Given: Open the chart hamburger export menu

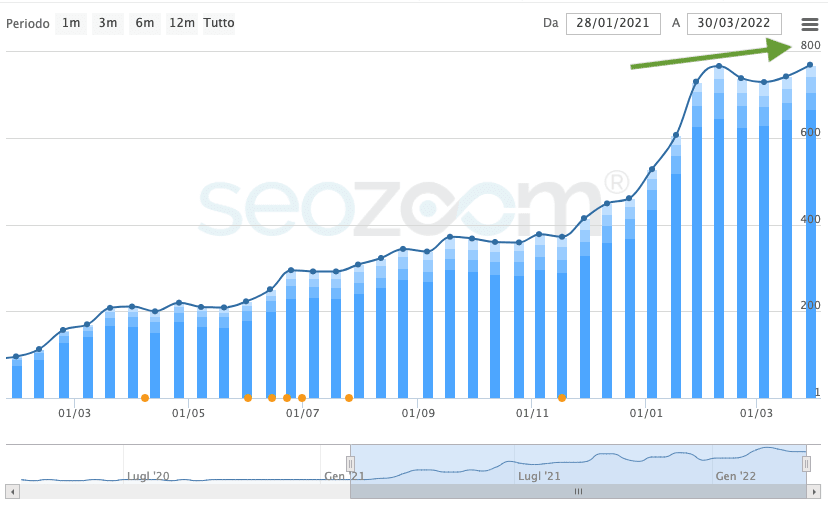Looking at the screenshot, I should coord(809,23).
